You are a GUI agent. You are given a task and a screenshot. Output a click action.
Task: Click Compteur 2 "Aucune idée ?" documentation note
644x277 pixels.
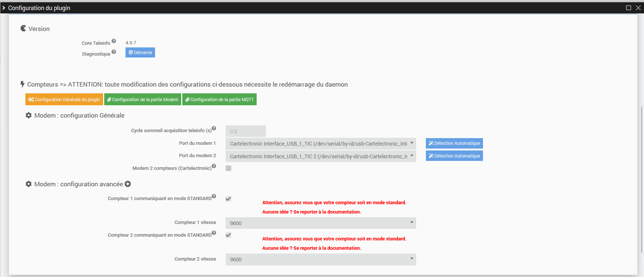[x=312, y=248]
